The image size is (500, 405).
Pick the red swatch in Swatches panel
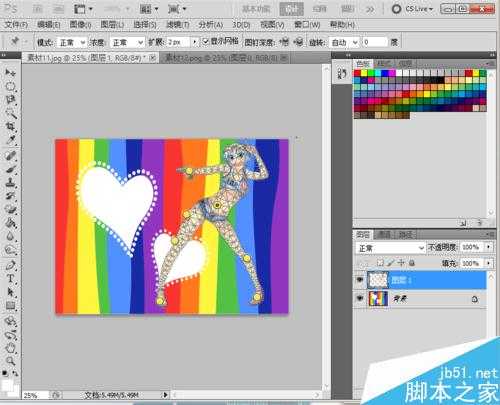[x=357, y=73]
